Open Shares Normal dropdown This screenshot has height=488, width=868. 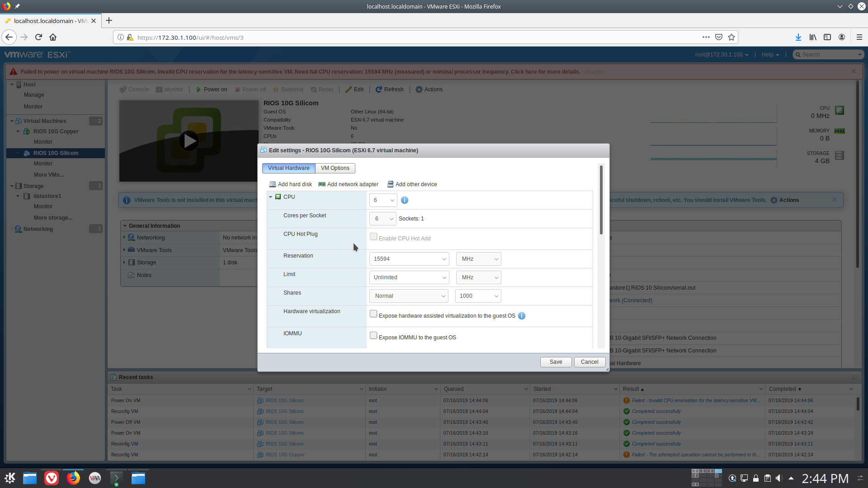point(409,296)
